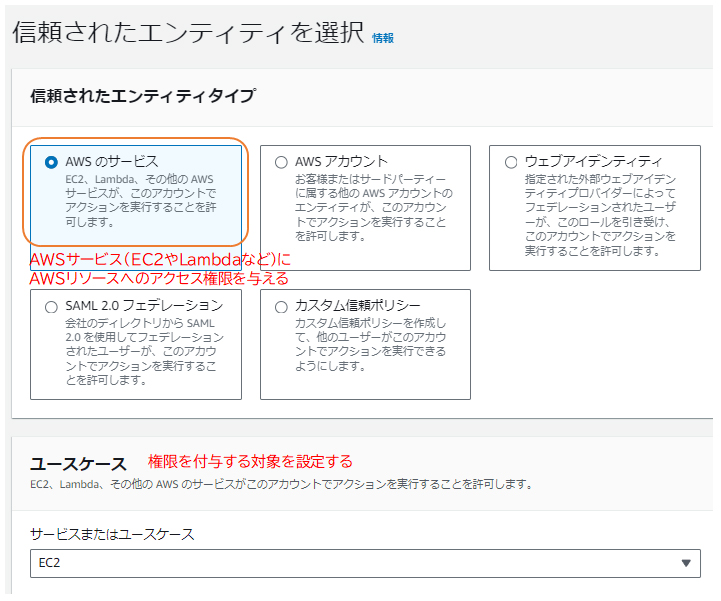Image resolution: width=721 pixels, height=601 pixels.
Task: Pick the SAML 2.0 フェデレーション radio option
Action: click(51, 306)
